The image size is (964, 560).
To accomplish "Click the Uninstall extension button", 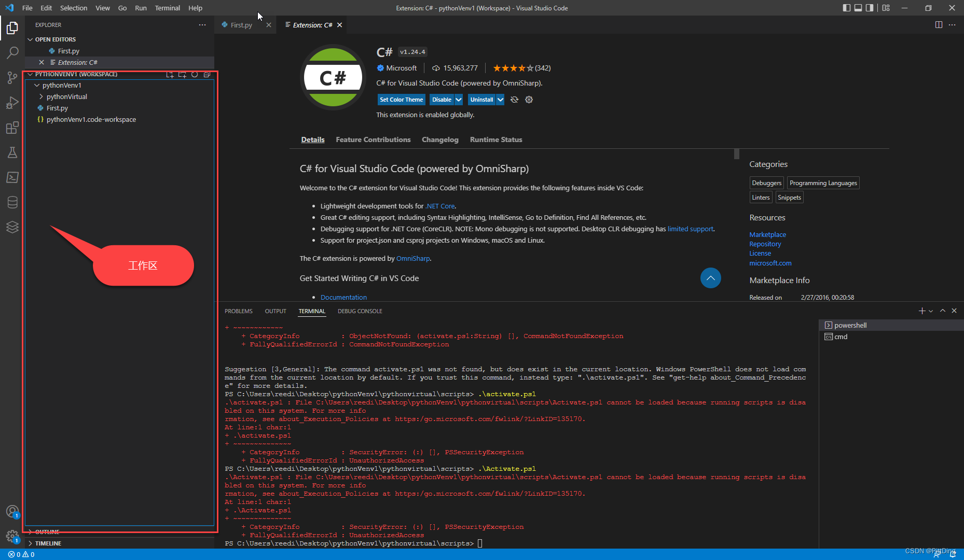I will tap(481, 100).
